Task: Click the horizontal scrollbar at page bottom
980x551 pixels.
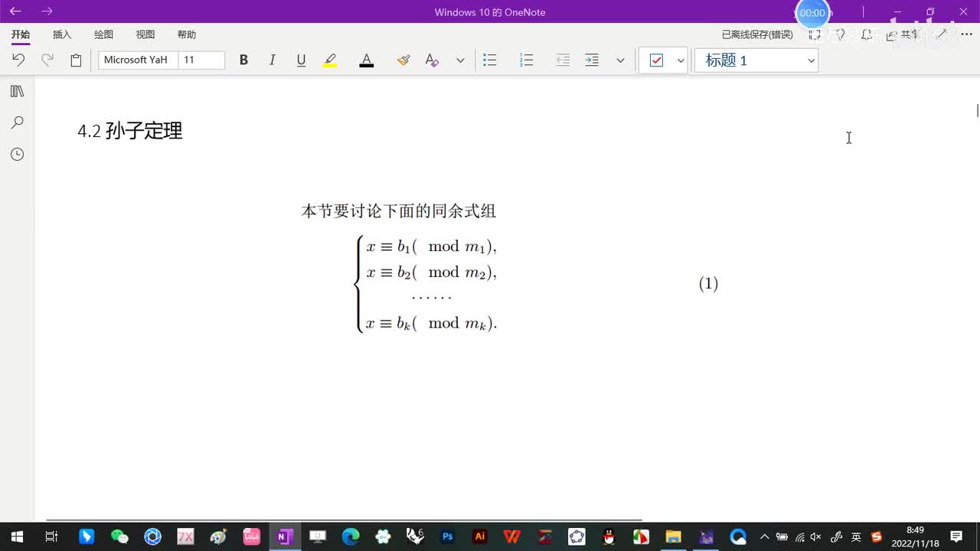Action: click(344, 520)
